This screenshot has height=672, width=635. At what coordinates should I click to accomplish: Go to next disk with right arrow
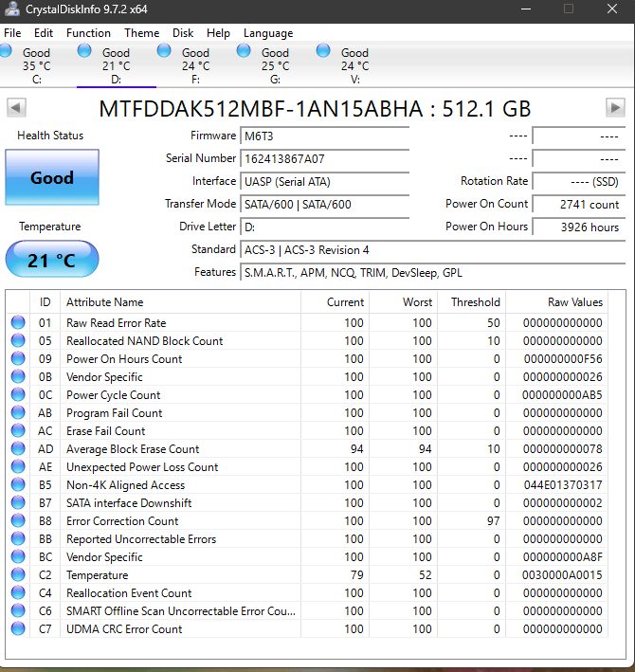[615, 107]
